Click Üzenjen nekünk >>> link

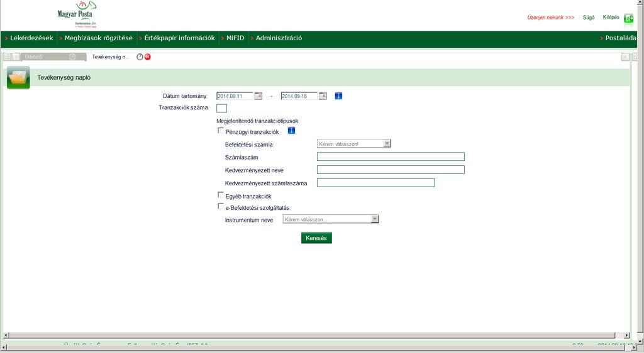[551, 18]
